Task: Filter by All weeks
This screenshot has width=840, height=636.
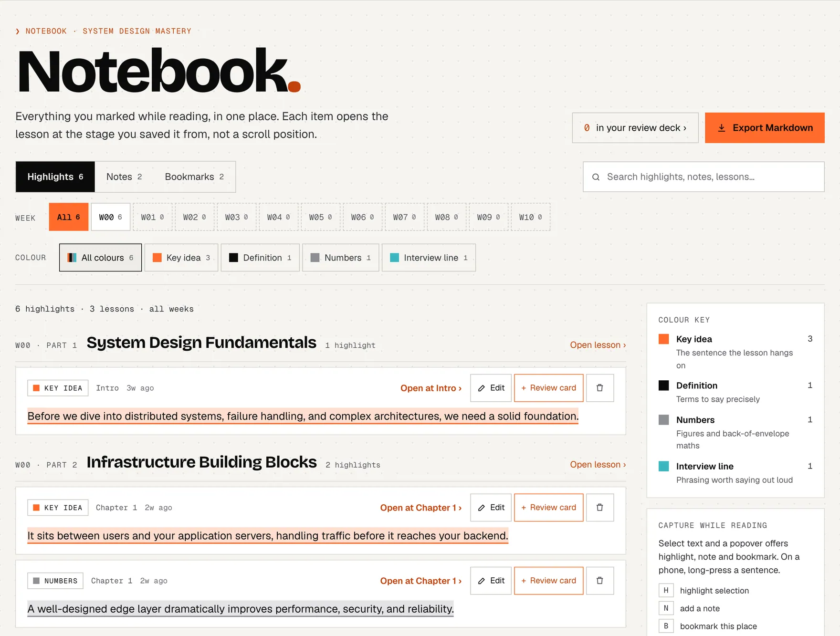Action: pos(69,217)
